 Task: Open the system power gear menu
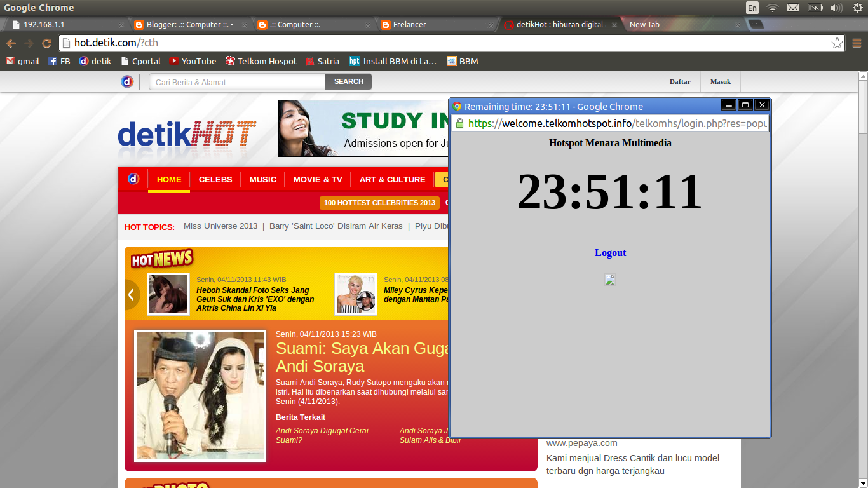point(857,8)
